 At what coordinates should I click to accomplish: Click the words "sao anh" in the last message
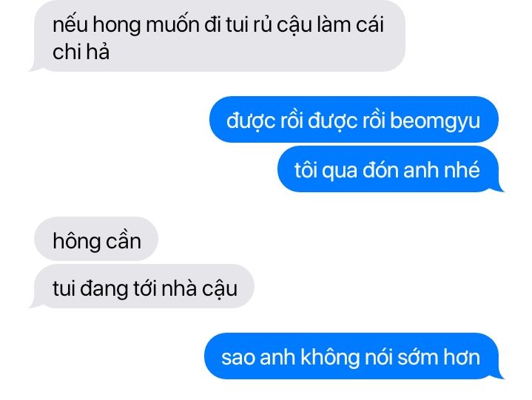pyautogui.click(x=258, y=357)
